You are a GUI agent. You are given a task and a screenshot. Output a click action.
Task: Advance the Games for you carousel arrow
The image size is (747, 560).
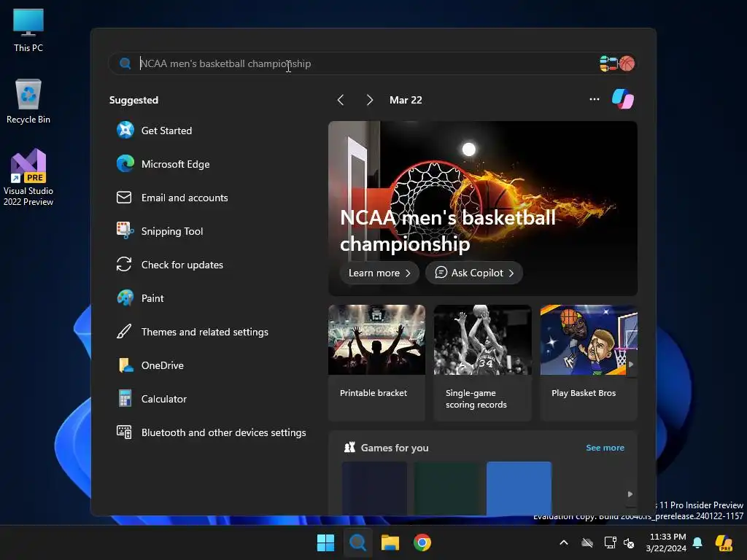point(630,494)
